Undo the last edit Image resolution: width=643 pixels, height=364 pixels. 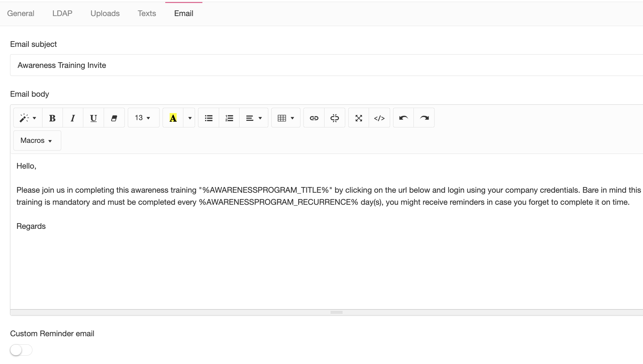click(403, 118)
